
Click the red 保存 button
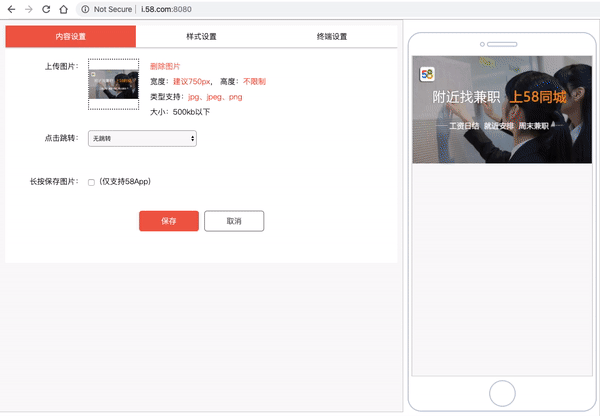click(x=169, y=221)
